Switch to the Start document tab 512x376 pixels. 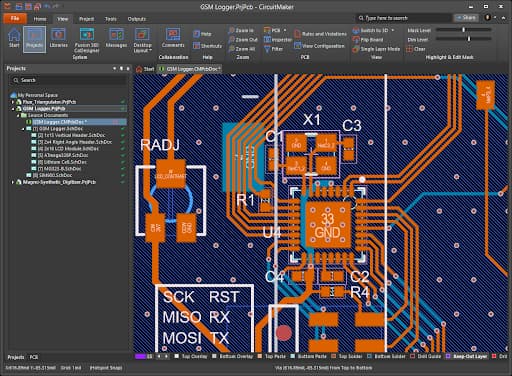tap(145, 69)
